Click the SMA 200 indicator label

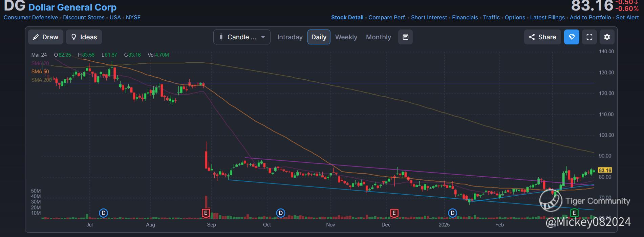42,80
